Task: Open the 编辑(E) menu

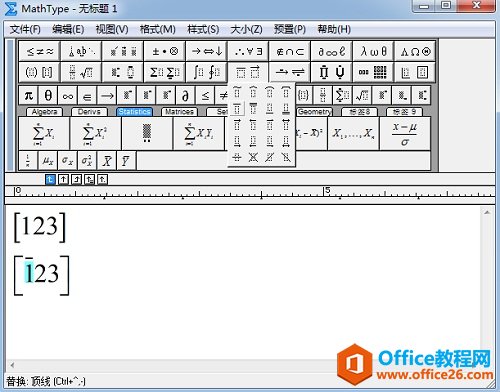Action: (x=68, y=29)
